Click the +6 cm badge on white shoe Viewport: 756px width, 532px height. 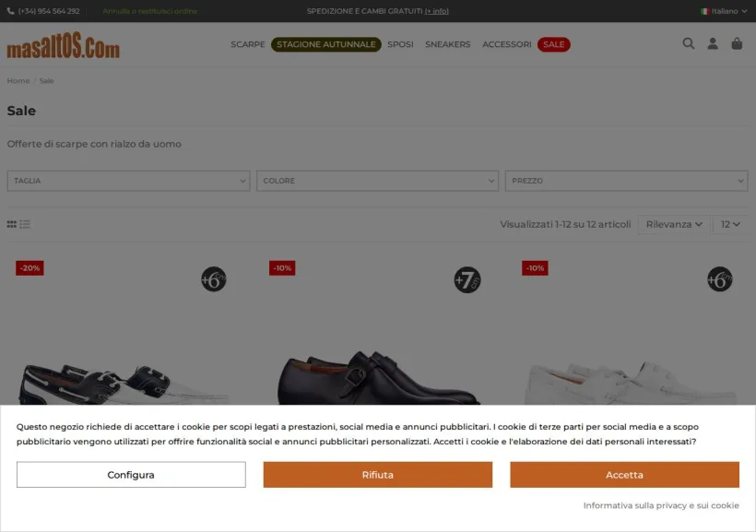[x=719, y=279]
